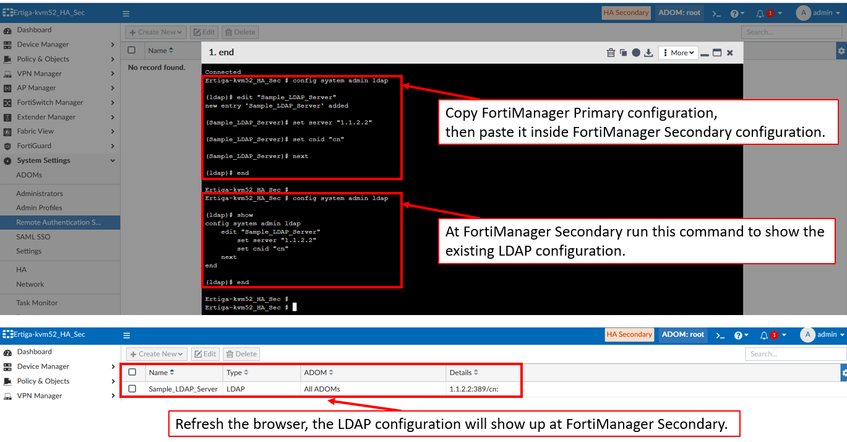Open CLI prompt icon in Sample_LDAP_Server list view header
This screenshot has height=442, width=847.
(x=720, y=336)
